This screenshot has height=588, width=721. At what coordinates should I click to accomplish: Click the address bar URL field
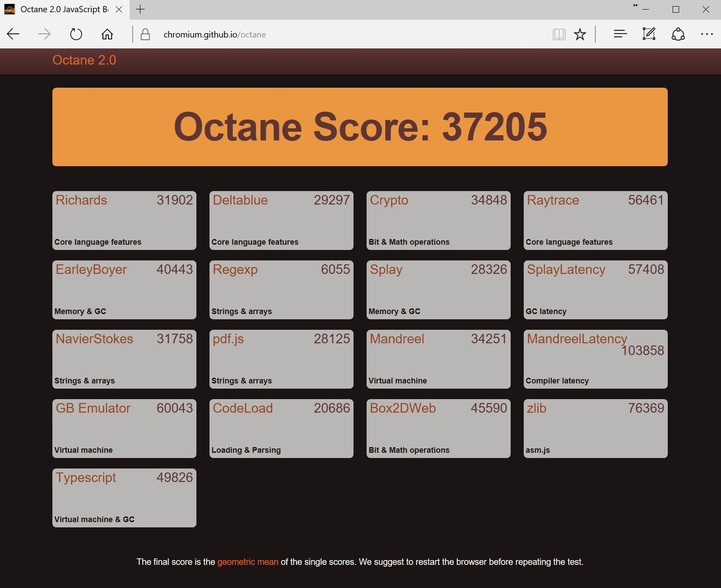coord(343,34)
